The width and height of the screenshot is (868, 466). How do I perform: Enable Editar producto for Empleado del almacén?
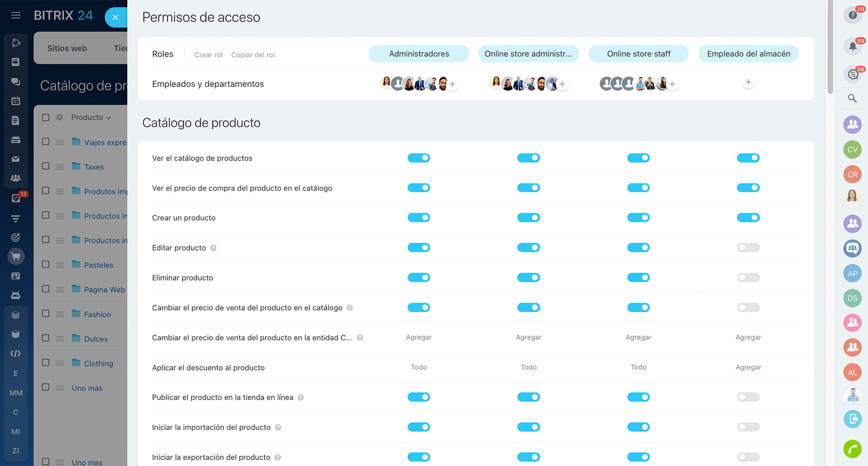748,248
